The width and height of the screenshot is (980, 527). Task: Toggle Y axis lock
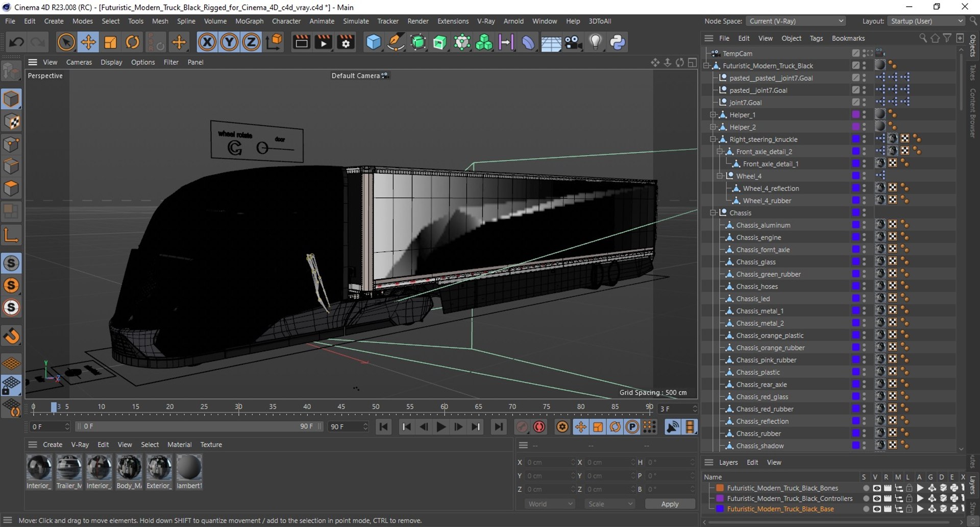click(x=229, y=42)
